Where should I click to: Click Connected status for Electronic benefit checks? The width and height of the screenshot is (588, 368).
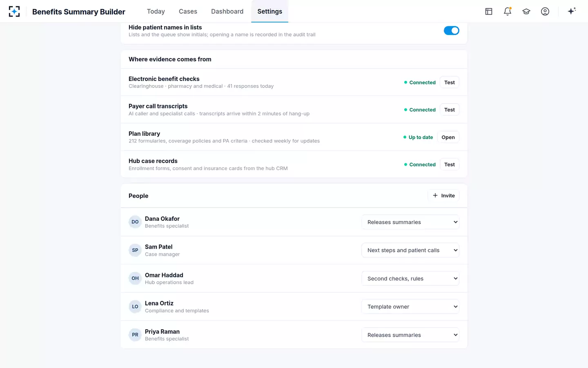coord(420,83)
